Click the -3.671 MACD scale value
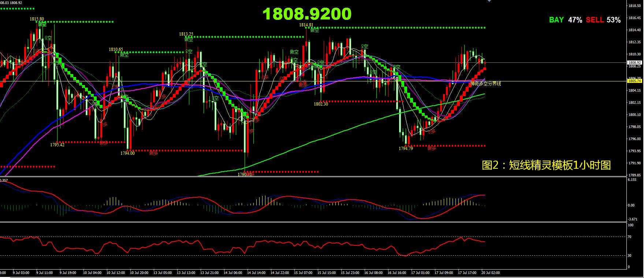This screenshot has width=644, height=278. 632,219
